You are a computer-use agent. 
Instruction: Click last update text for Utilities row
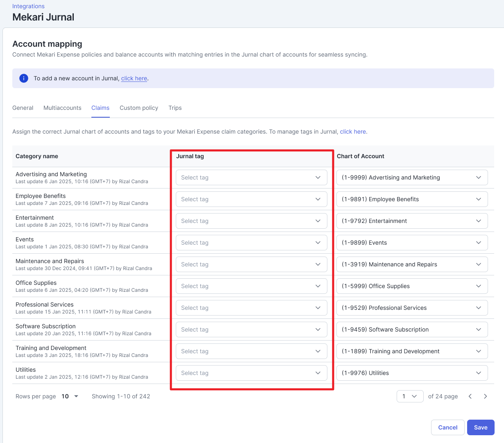coord(82,377)
